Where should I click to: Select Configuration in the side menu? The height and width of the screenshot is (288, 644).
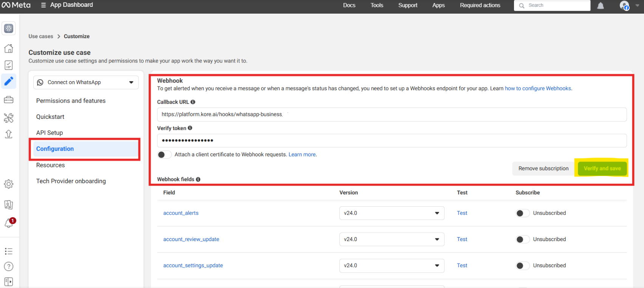(x=55, y=149)
